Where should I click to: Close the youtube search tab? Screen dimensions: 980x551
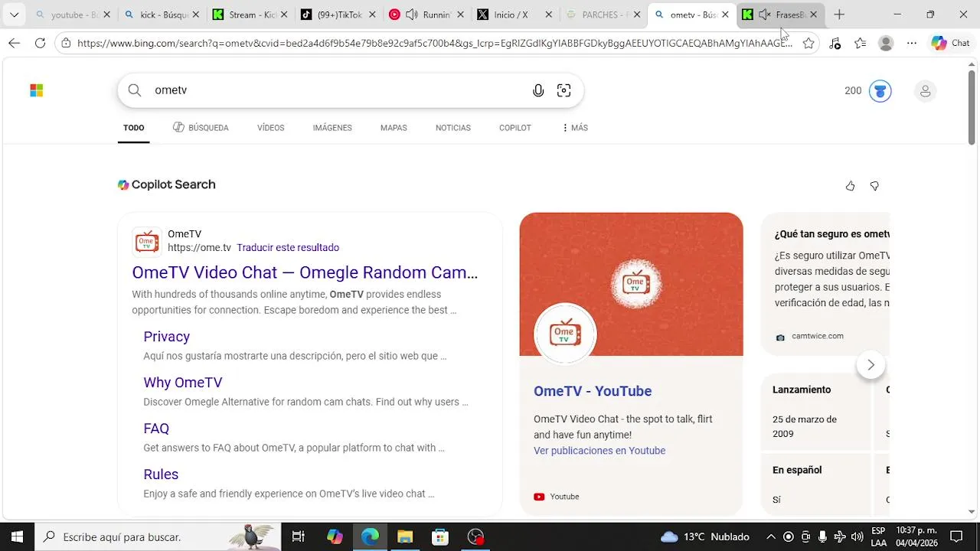tap(107, 15)
